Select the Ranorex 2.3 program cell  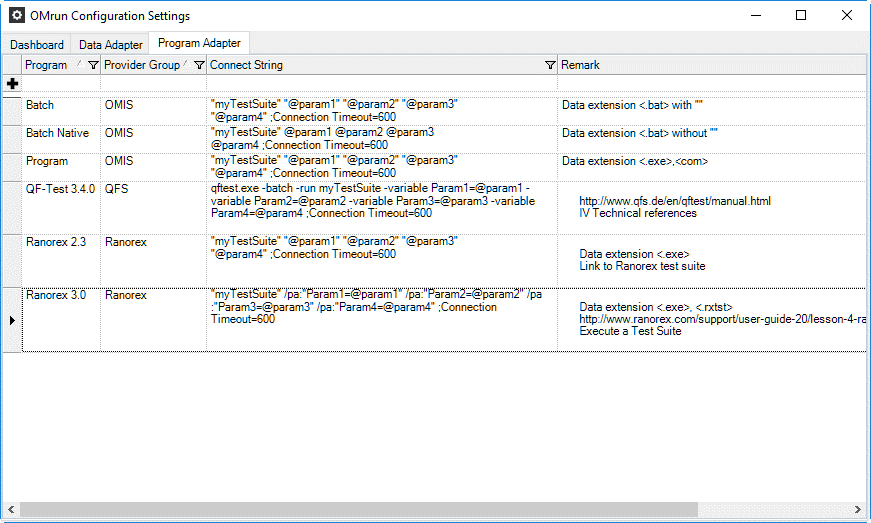(61, 260)
